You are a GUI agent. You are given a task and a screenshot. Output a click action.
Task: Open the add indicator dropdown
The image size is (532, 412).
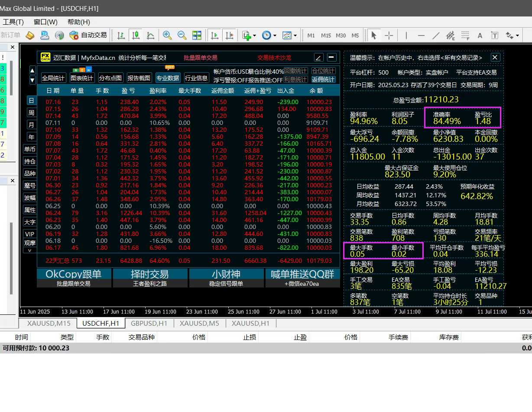[249, 35]
